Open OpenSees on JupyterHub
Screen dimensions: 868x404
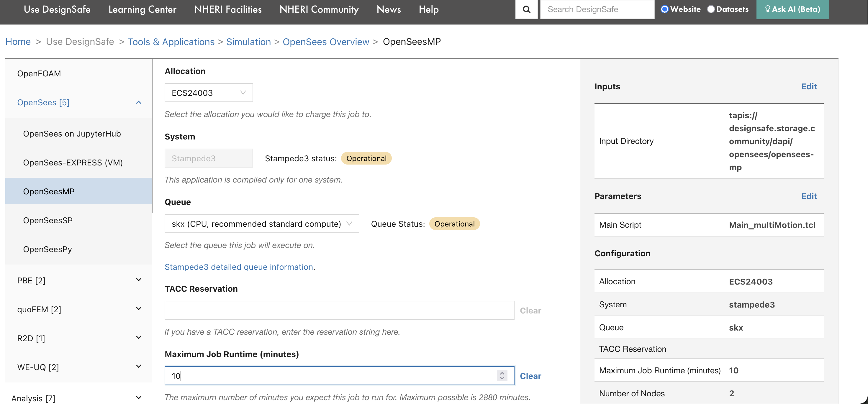[x=72, y=134]
